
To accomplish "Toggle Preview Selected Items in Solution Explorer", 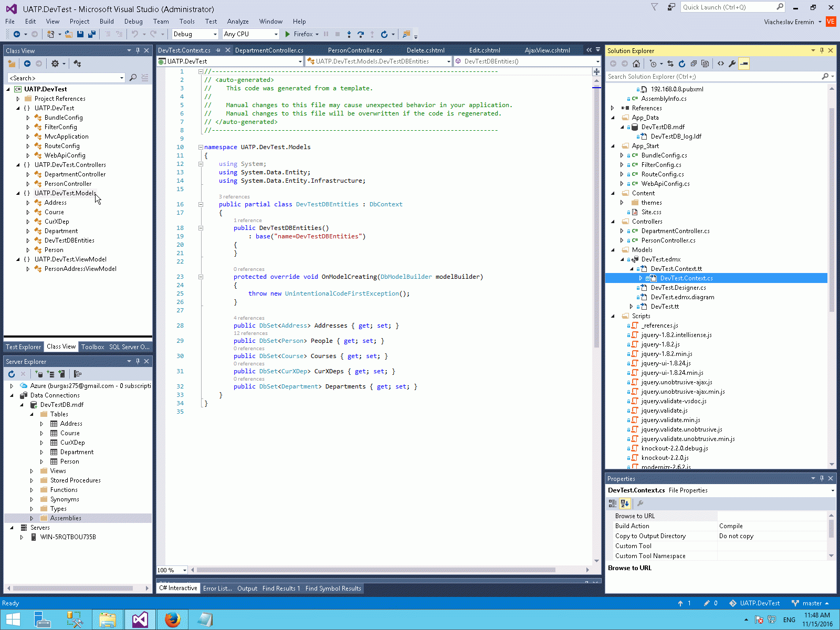I will (744, 64).
